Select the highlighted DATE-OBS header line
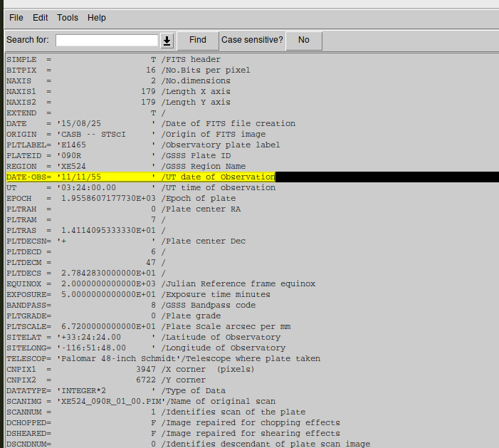Viewport: 499px width, 448px height. 140,177
